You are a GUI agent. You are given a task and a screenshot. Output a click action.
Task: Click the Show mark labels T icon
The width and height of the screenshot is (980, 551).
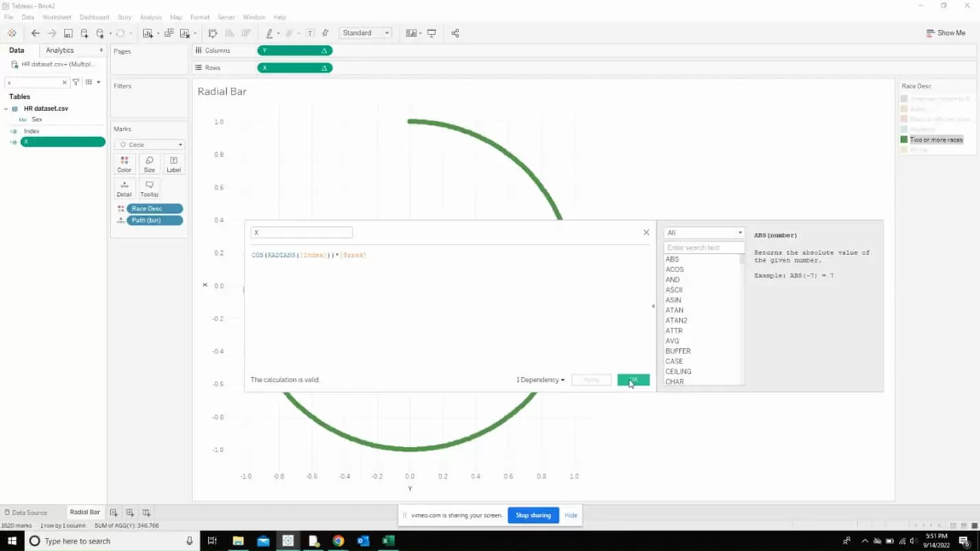(x=310, y=33)
